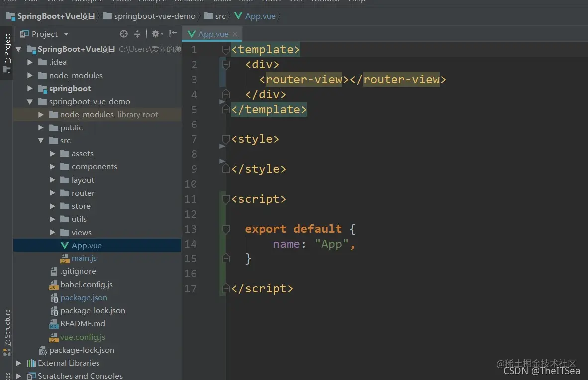Expand the layout folder
The height and width of the screenshot is (380, 588).
(x=53, y=180)
